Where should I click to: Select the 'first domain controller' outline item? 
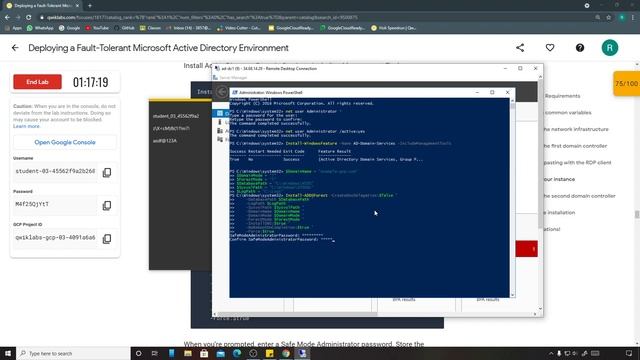576,146
